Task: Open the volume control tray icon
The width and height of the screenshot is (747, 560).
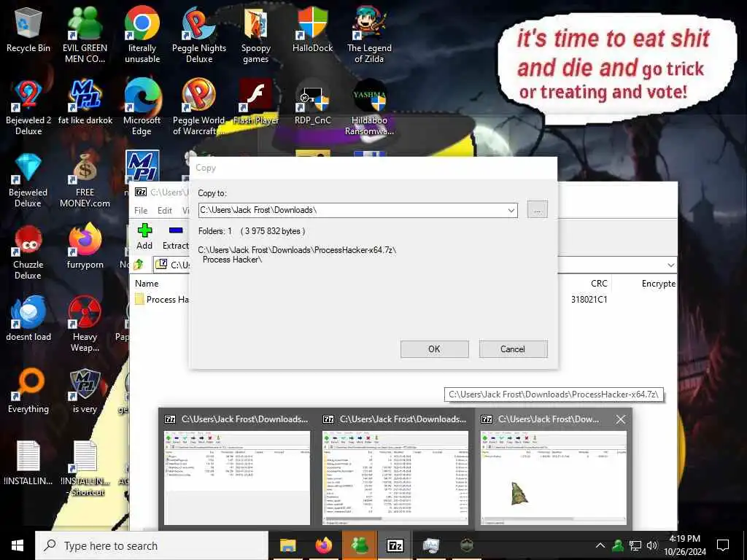Action: point(651,545)
